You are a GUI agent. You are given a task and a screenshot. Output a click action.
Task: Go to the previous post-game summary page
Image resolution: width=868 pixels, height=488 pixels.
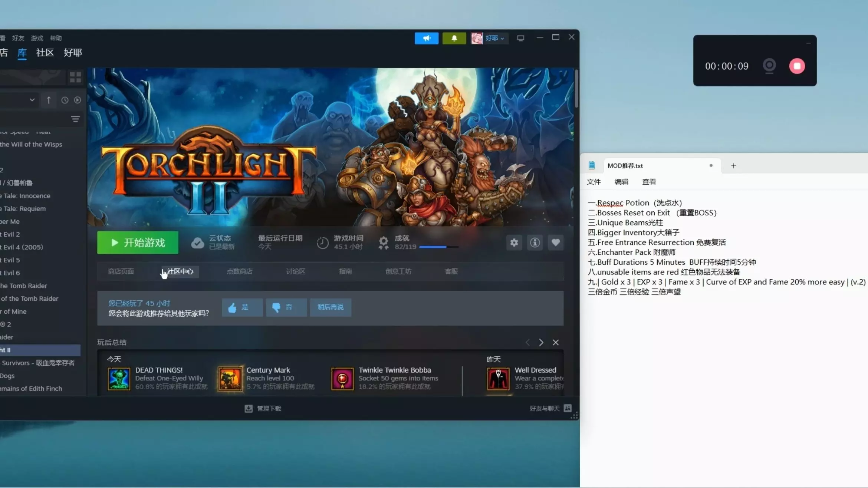(x=527, y=342)
